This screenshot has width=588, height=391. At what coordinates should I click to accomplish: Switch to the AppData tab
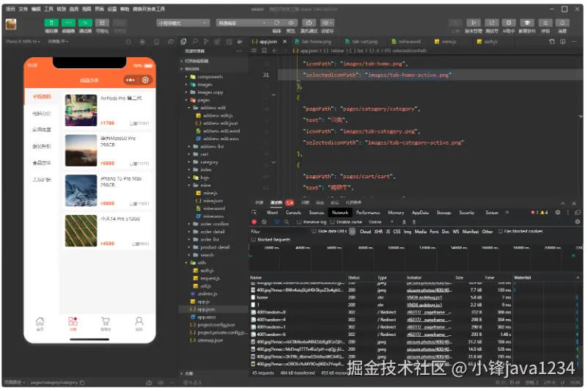[x=420, y=213]
